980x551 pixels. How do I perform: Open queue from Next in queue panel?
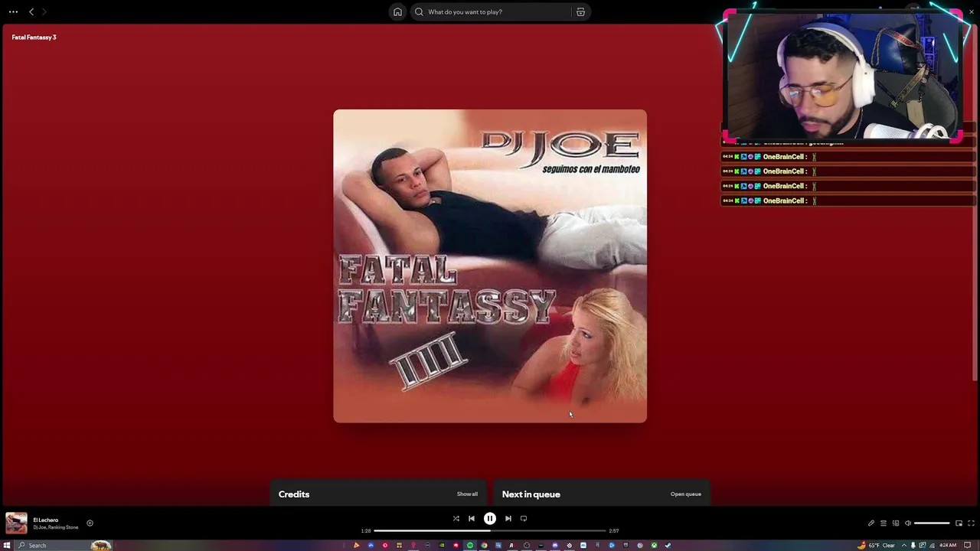coord(686,494)
